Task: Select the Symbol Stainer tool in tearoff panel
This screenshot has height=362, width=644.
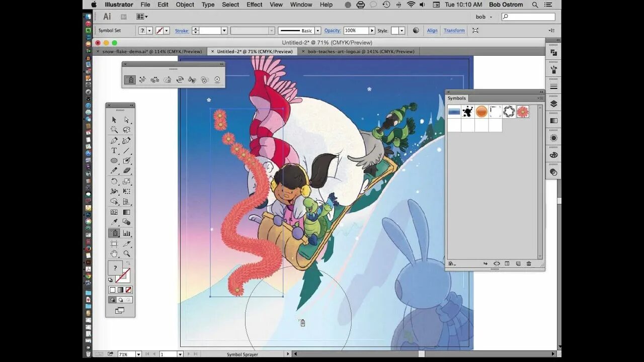Action: [192, 79]
